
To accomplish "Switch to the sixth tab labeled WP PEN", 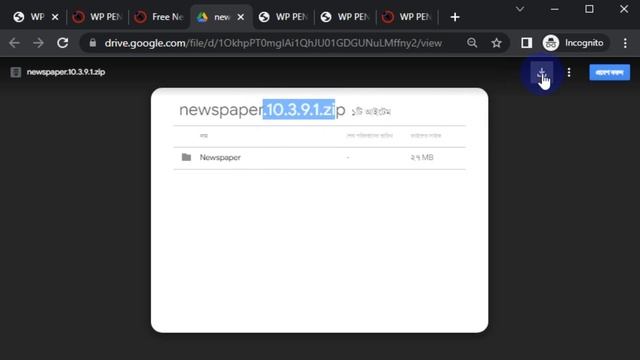I will [x=345, y=17].
